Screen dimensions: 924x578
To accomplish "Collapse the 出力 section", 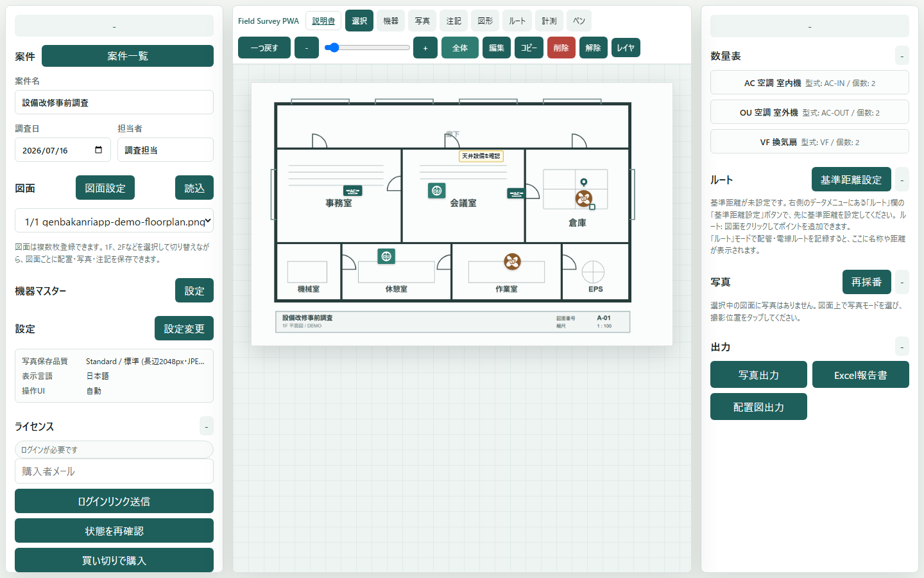I will tap(902, 347).
